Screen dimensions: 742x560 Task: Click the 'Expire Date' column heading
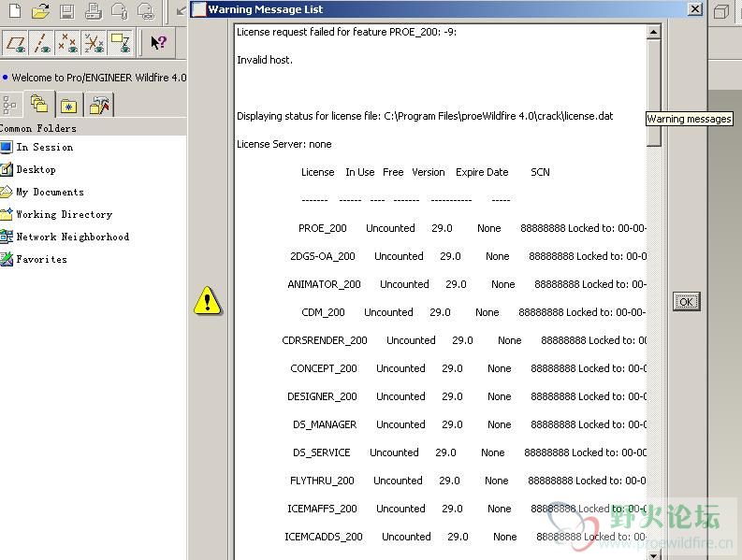(482, 172)
